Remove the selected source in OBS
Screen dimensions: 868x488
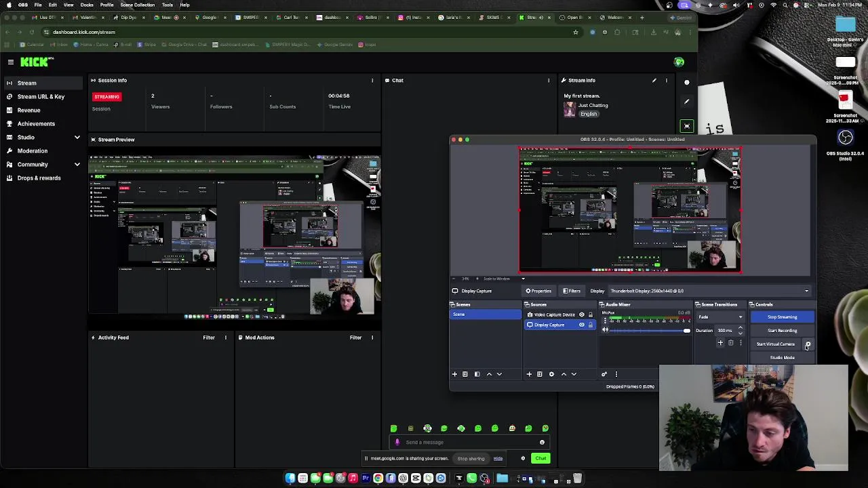[540, 374]
